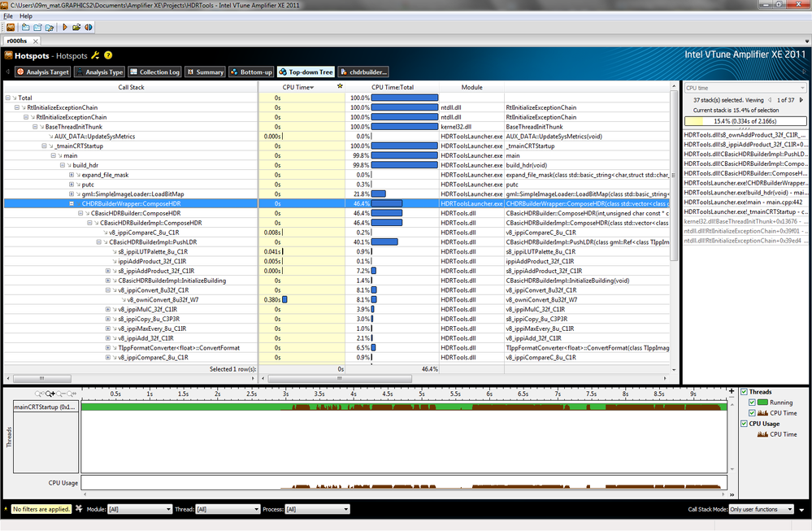Collapse the BaseThreadInitThunk node
The width and height of the screenshot is (812, 531).
(x=35, y=127)
